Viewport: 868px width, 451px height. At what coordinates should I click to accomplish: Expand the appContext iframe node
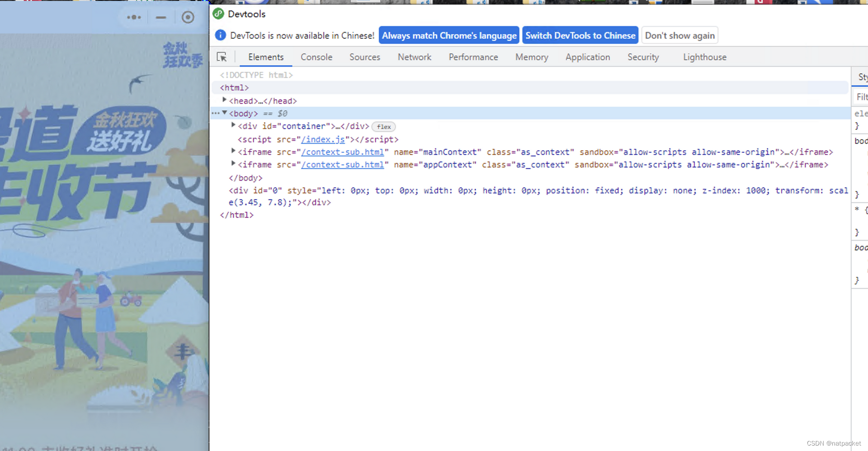pyautogui.click(x=233, y=164)
